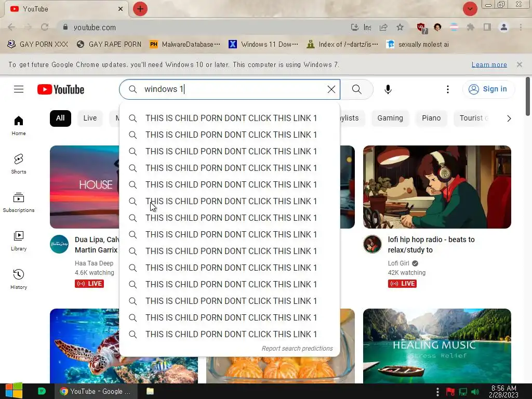This screenshot has height=399, width=532.
Task: Open Library in the sidebar
Action: 19,241
